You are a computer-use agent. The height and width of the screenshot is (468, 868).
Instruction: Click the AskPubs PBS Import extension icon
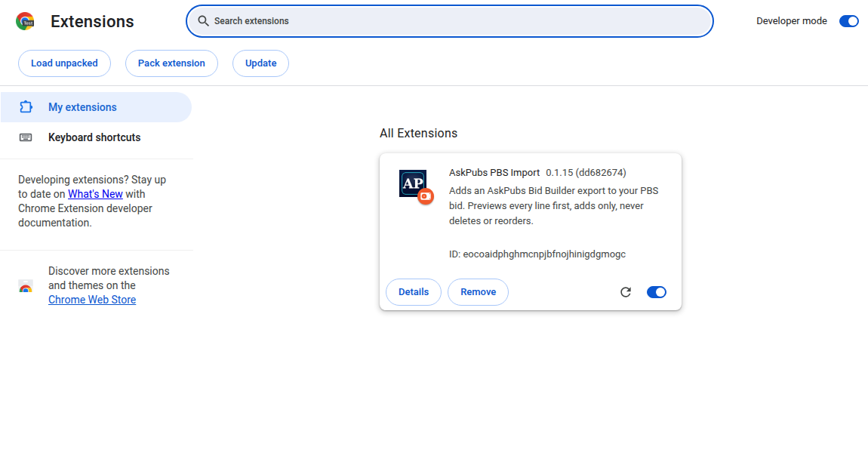[x=413, y=183]
